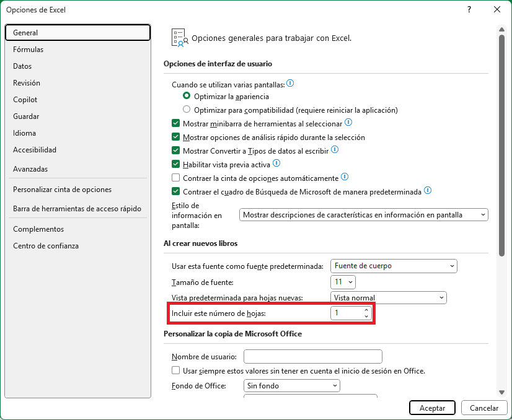Uncheck Mostrar minibarra de herramientas al seleccionar
This screenshot has width=512, height=420.
coord(175,123)
